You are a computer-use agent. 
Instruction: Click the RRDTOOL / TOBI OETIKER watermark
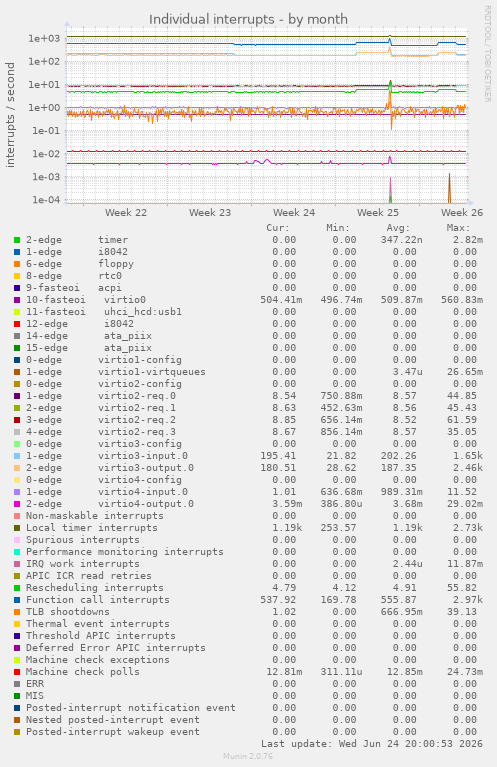(487, 54)
